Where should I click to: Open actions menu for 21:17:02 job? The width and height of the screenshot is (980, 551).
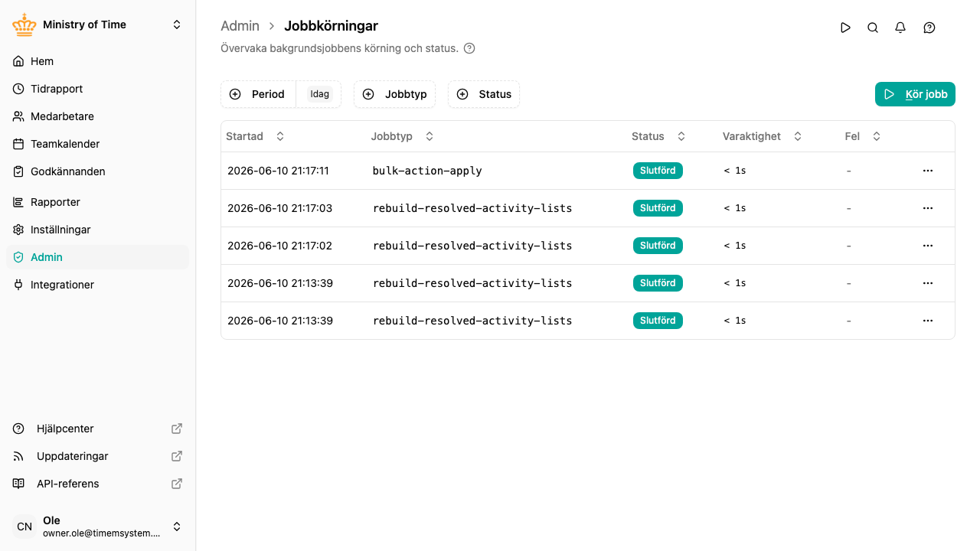928,246
